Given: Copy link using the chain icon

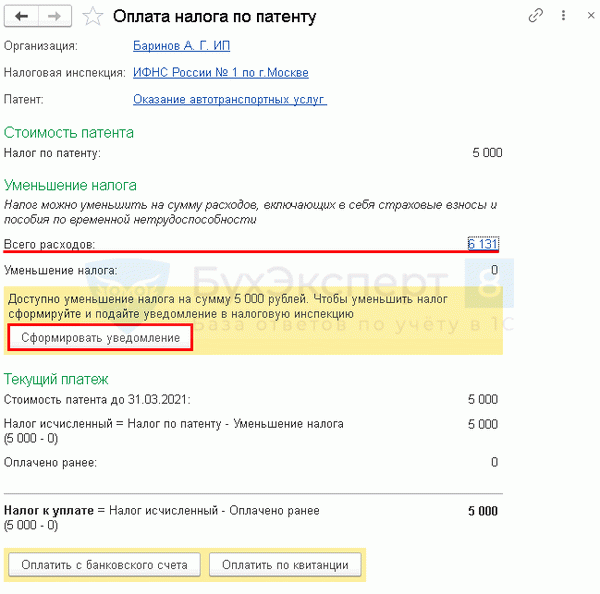Looking at the screenshot, I should click(535, 16).
